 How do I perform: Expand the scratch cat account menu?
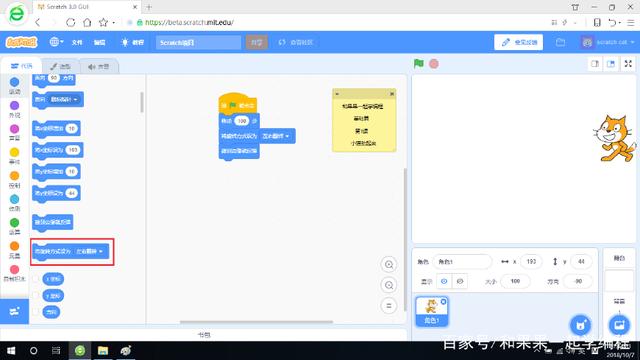click(x=608, y=42)
